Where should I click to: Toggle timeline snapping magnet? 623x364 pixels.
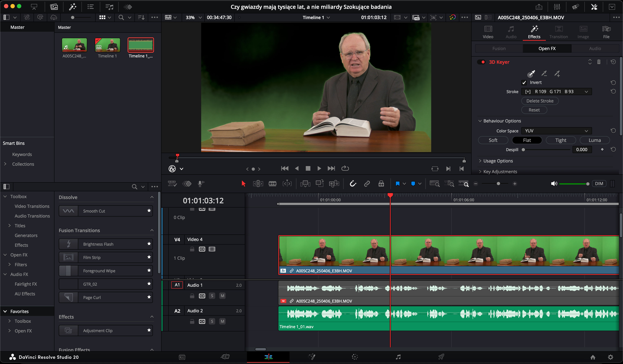[x=353, y=184]
